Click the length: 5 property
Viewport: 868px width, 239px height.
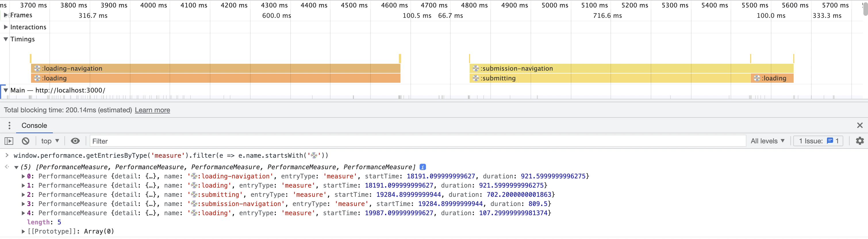click(x=44, y=222)
